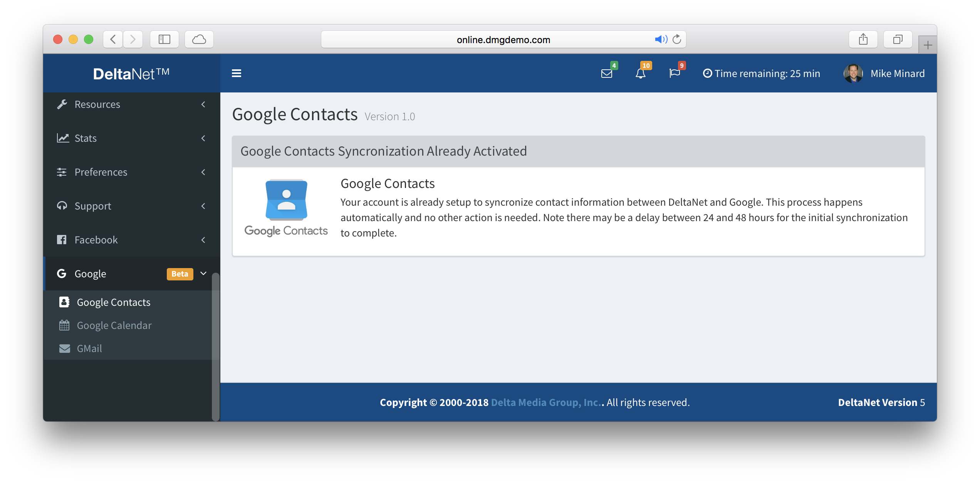Toggle the sidebar with the hamburger icon

pyautogui.click(x=237, y=73)
